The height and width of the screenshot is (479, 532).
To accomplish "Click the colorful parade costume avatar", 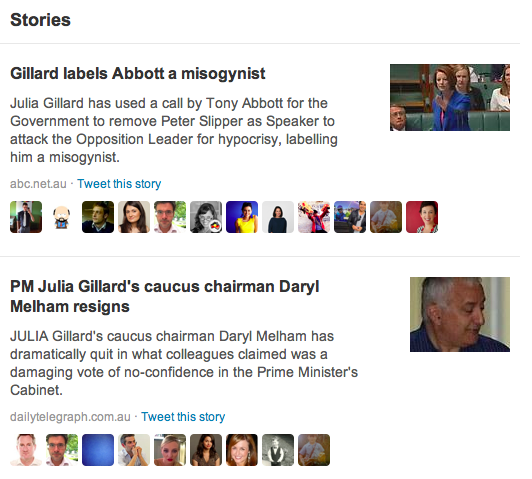I will 314,217.
